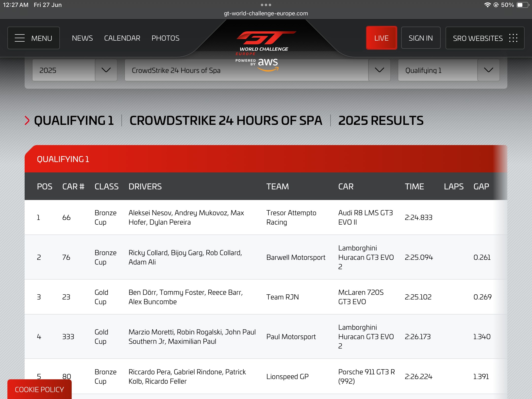
Task: Click the Gold Cup class for car 23
Action: point(101,297)
